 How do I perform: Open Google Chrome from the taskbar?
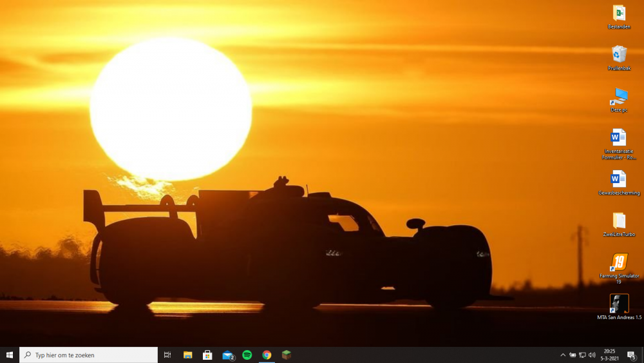pyautogui.click(x=267, y=355)
